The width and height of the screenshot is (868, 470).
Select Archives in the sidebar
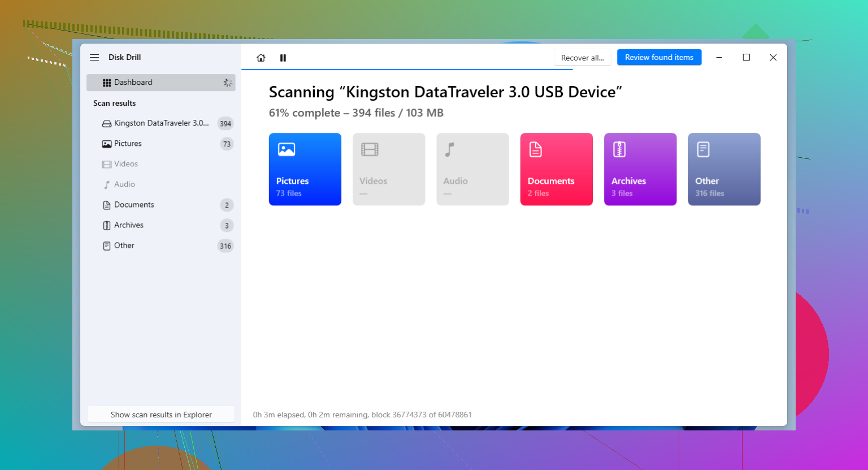pyautogui.click(x=161, y=225)
